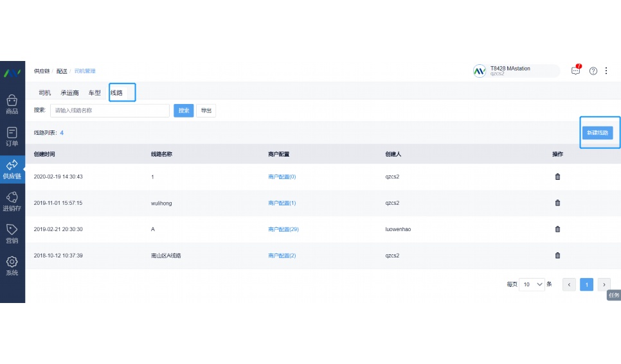Delete the wulihong route with trash icon
The height and width of the screenshot is (364, 621).
coord(557,203)
